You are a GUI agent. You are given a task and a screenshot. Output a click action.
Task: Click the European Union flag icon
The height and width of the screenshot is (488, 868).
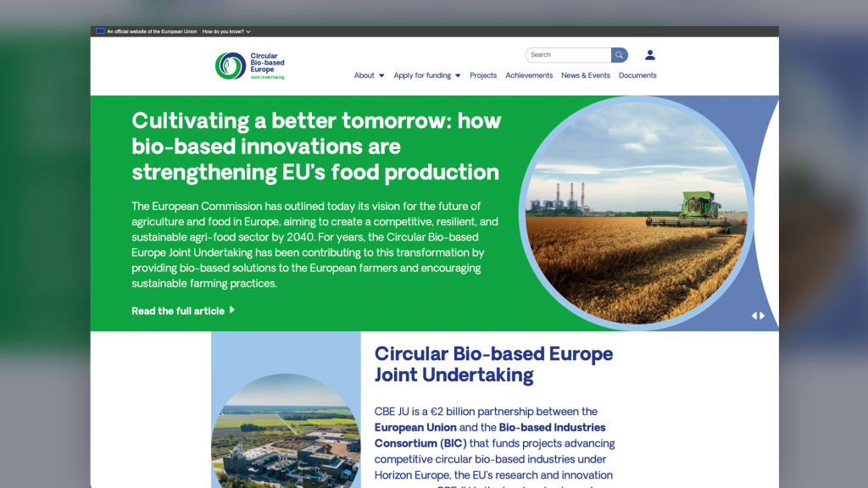(x=100, y=31)
